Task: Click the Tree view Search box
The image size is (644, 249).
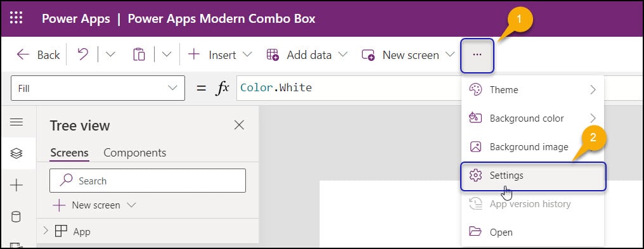Action: tap(148, 181)
